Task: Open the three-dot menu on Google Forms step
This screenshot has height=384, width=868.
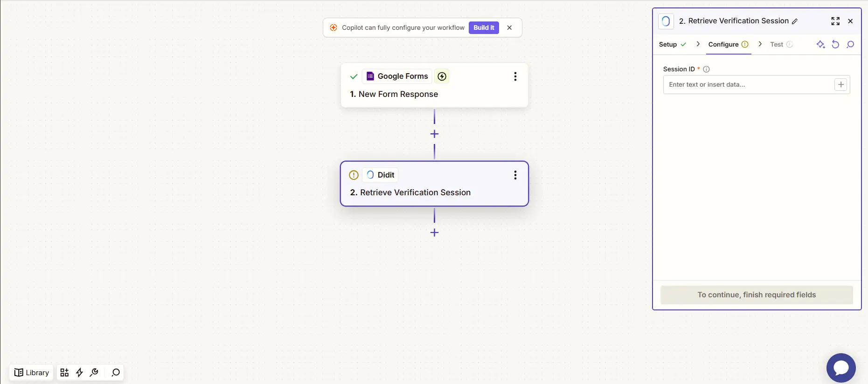Action: [x=515, y=76]
